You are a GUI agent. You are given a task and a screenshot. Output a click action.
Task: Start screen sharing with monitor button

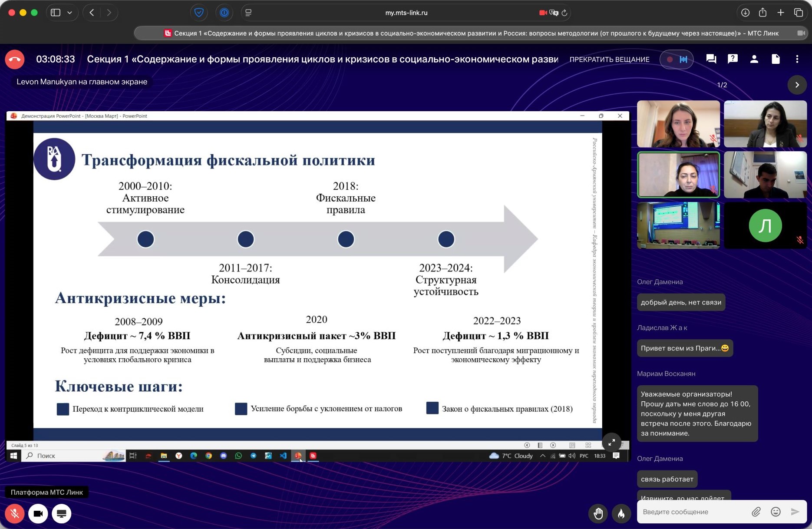coord(62,513)
